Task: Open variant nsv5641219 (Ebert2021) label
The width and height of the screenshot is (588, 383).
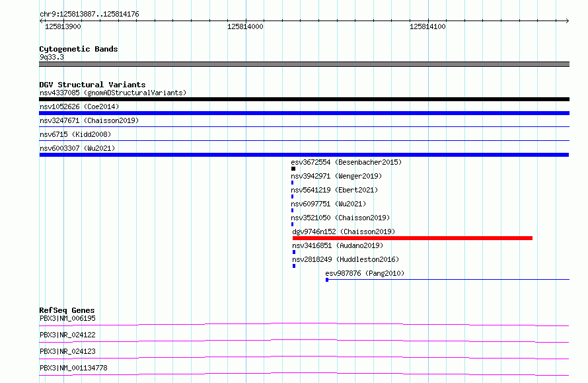Action: point(334,190)
